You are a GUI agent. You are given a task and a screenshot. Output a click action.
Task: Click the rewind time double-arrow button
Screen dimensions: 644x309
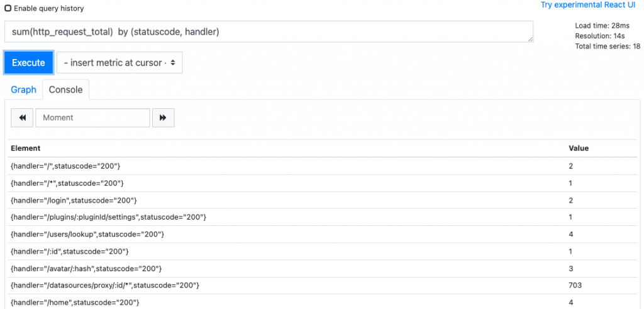(22, 118)
